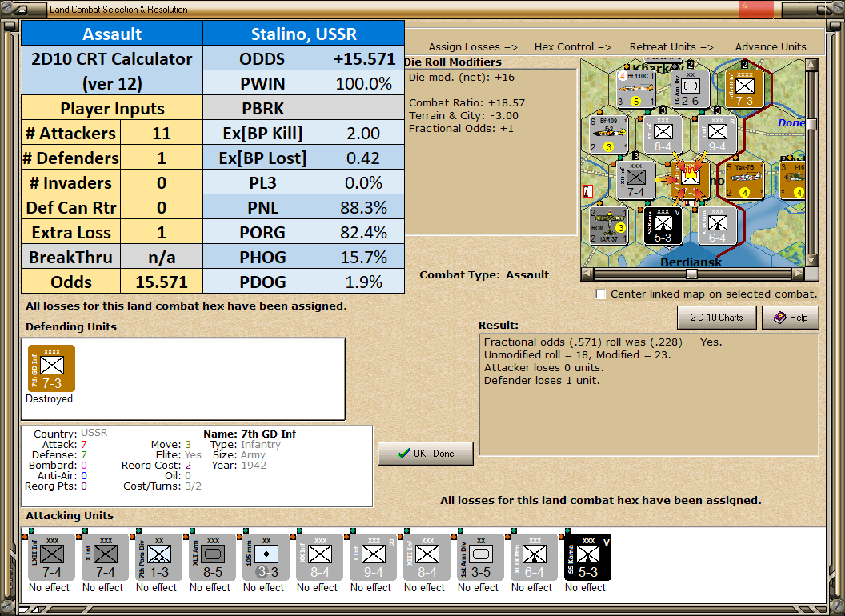Click the # Invaders value 0
845x616 pixels.
pos(162,182)
